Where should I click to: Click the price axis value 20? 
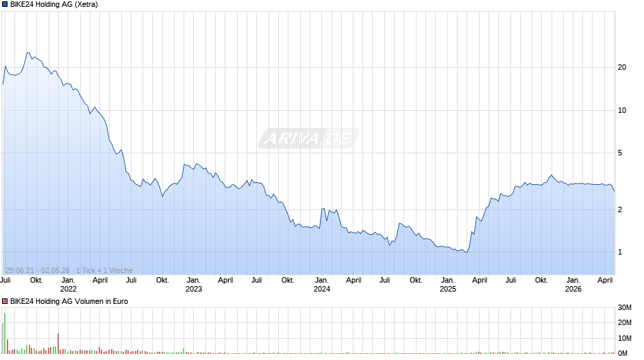tap(622, 67)
